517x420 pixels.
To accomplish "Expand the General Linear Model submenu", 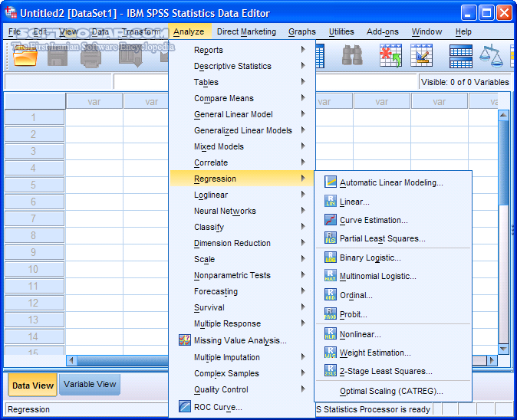I will coord(242,114).
